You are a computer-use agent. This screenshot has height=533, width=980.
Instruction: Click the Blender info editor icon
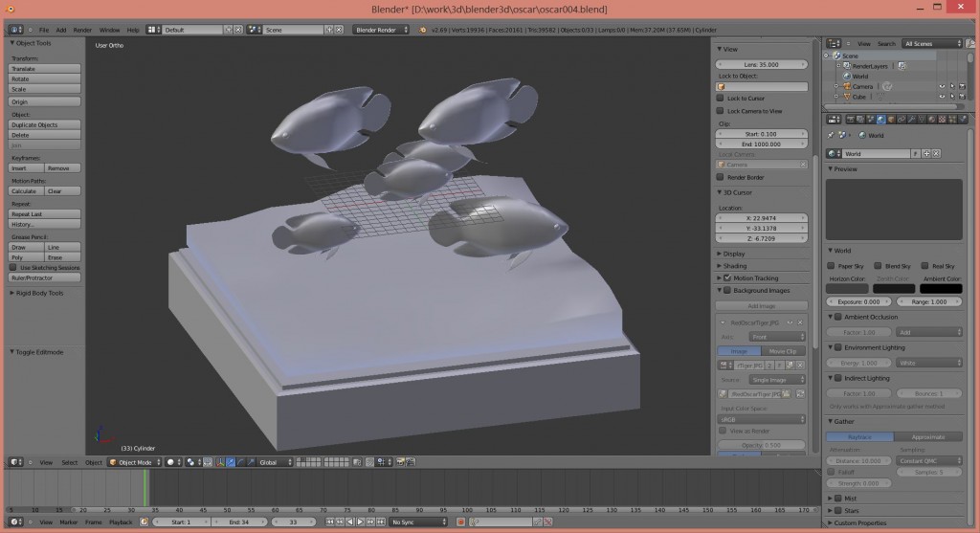(x=15, y=30)
